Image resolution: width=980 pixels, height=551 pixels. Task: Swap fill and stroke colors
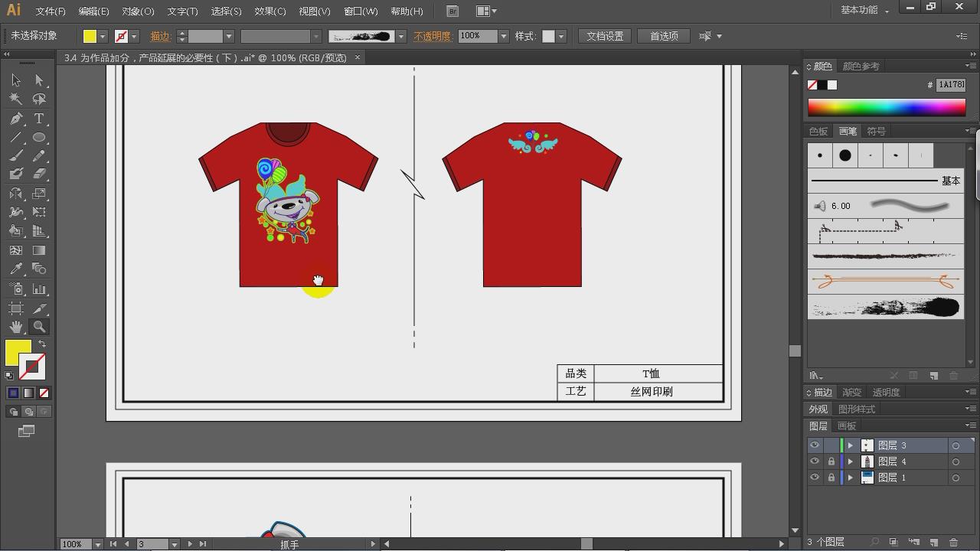[42, 344]
